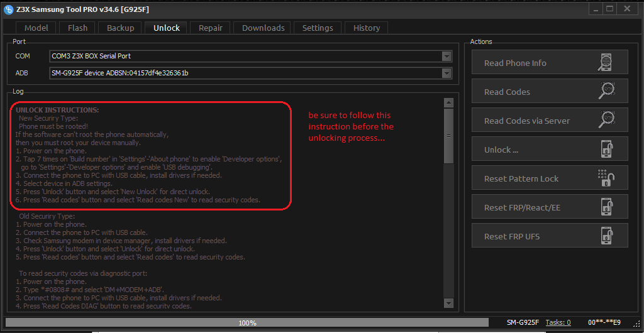Open the Tasks: 0 link
Viewport: 644px width, 333px height.
pyautogui.click(x=558, y=322)
